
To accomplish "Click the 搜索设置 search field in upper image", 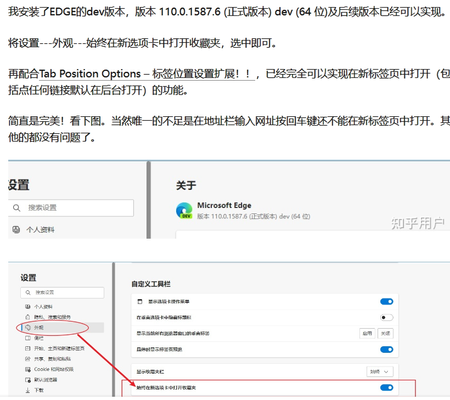I will [x=71, y=208].
